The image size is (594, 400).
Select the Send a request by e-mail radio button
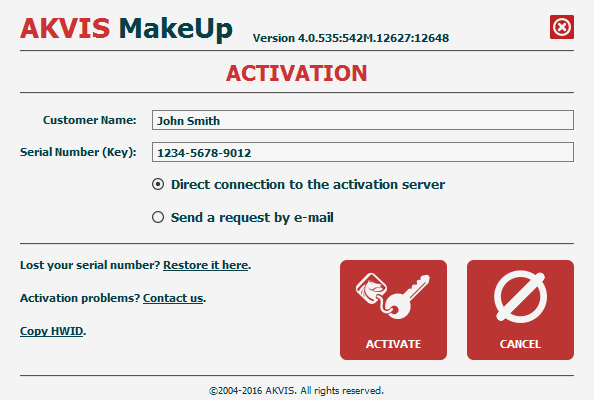pyautogui.click(x=158, y=217)
